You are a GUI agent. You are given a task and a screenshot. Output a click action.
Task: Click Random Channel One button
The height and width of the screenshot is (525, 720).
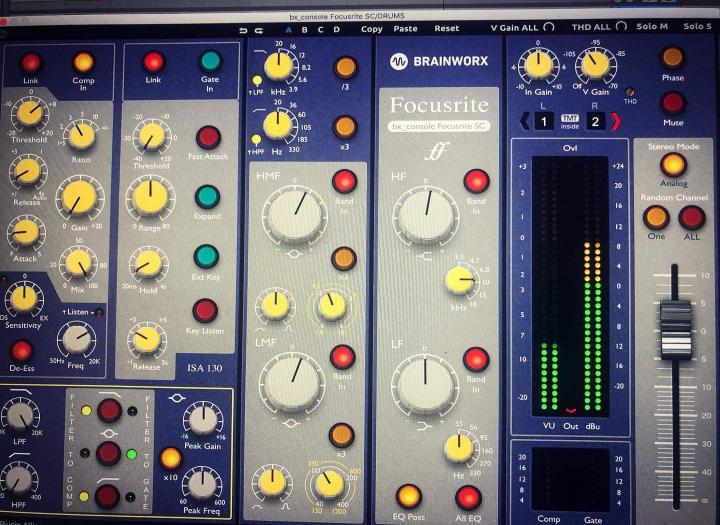(656, 217)
